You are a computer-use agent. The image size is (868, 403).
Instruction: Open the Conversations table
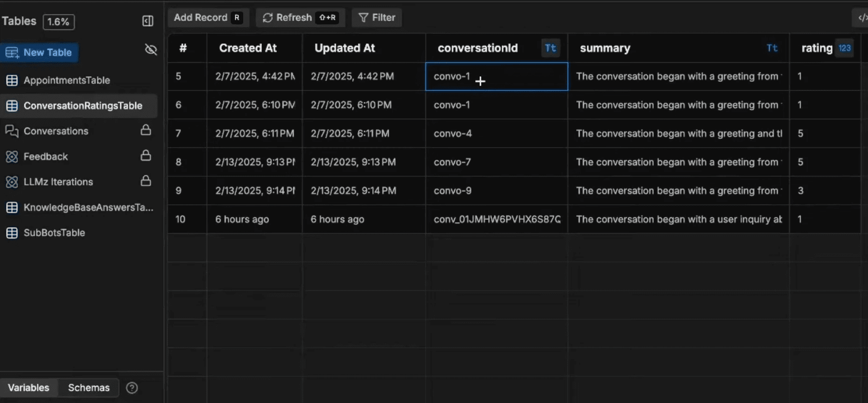[x=56, y=131]
